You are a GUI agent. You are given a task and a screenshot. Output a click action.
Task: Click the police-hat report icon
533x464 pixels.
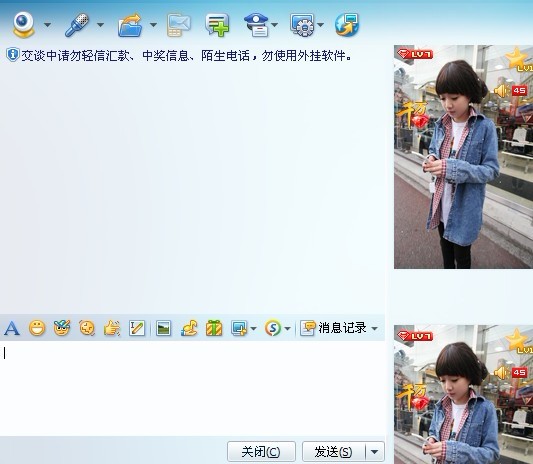[x=257, y=25]
